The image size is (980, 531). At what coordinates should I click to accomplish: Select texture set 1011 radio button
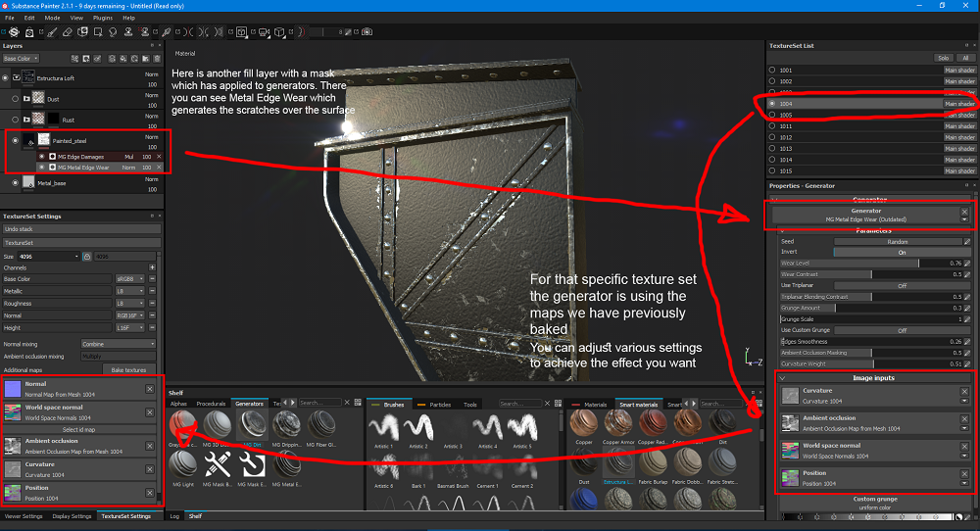pyautogui.click(x=772, y=126)
